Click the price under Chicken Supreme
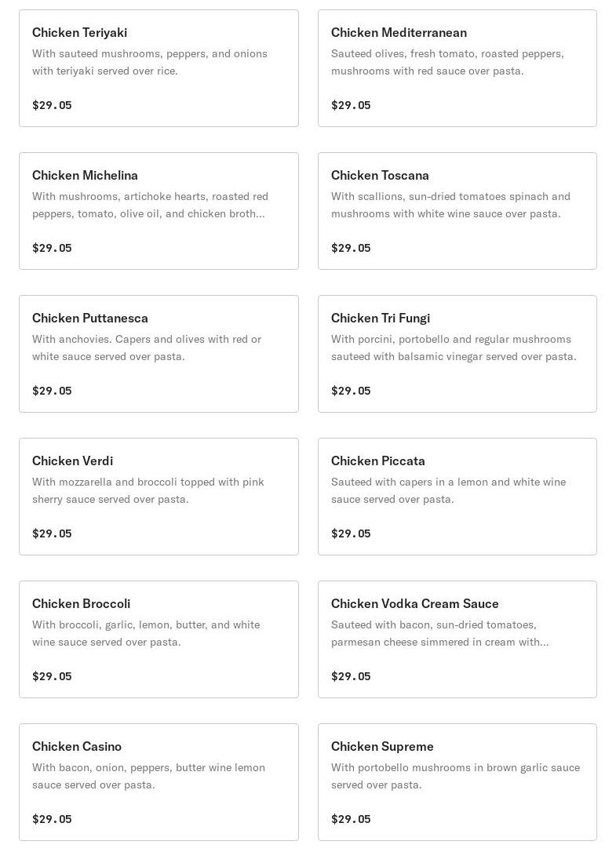Image resolution: width=616 pixels, height=852 pixels. pyautogui.click(x=351, y=819)
